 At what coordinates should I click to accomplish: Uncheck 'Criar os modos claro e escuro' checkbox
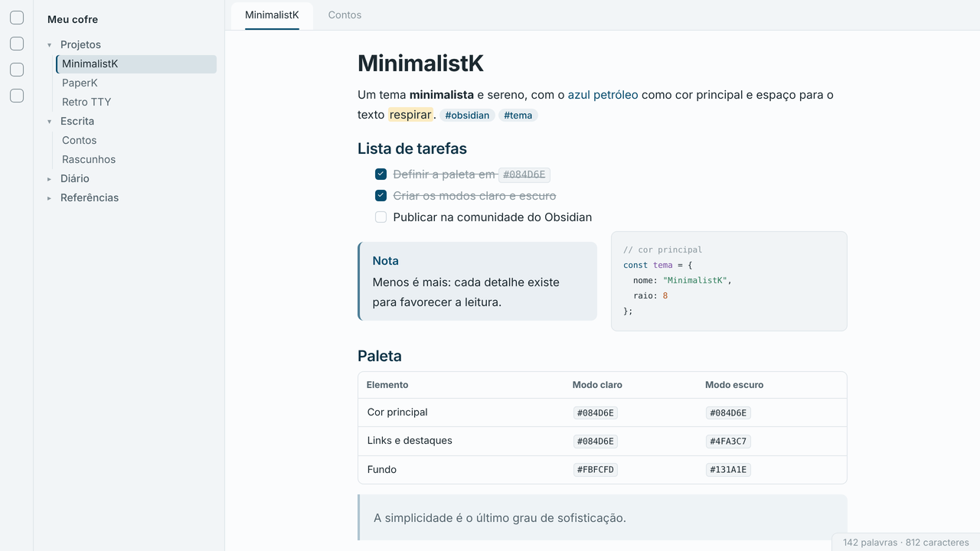(381, 196)
